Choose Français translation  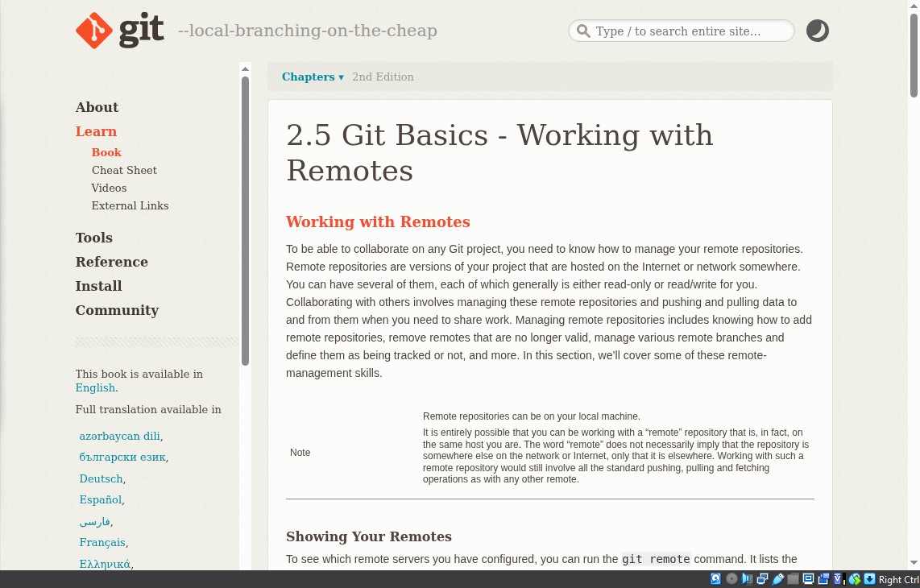tap(102, 543)
